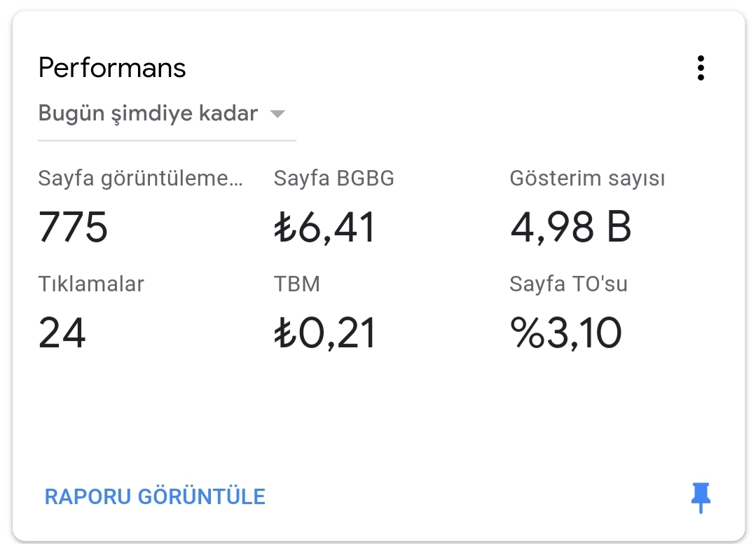Image resolution: width=756 pixels, height=544 pixels.
Task: Click the Performans card title
Action: point(112,67)
